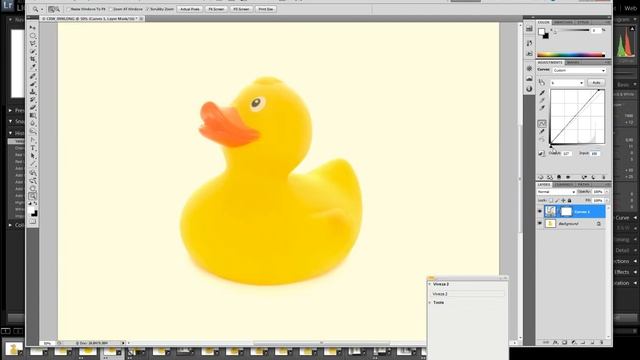Switch to the Masks tab

[573, 62]
